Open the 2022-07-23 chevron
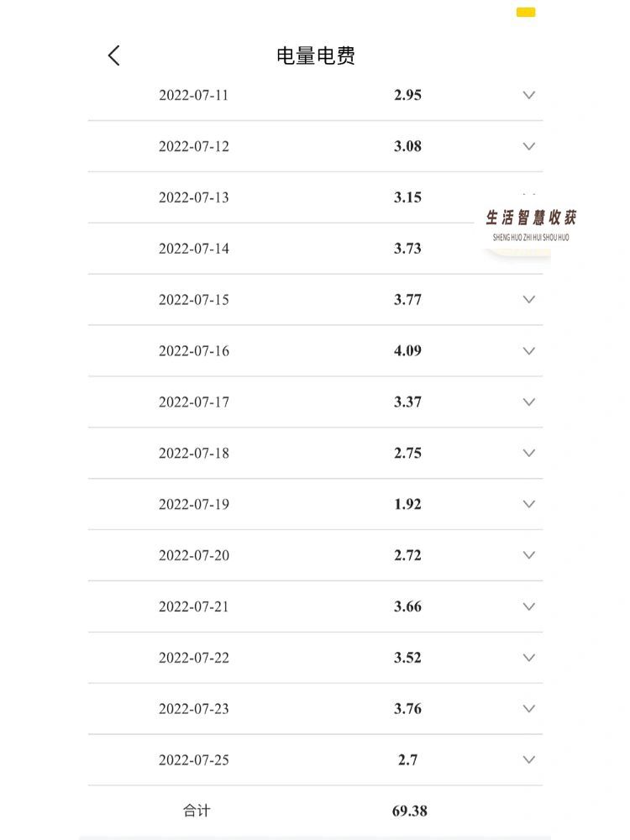The height and width of the screenshot is (840, 630). pos(529,709)
